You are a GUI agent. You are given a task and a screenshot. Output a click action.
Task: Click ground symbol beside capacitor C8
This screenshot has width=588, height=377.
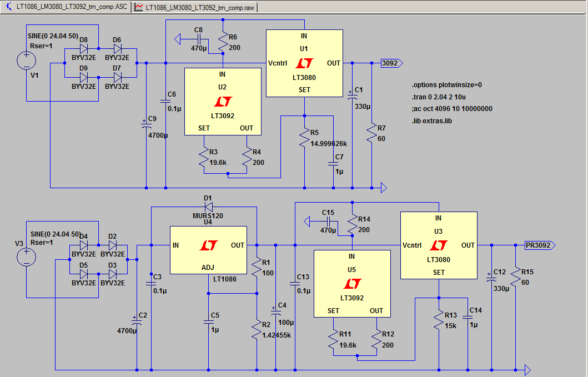(177, 39)
